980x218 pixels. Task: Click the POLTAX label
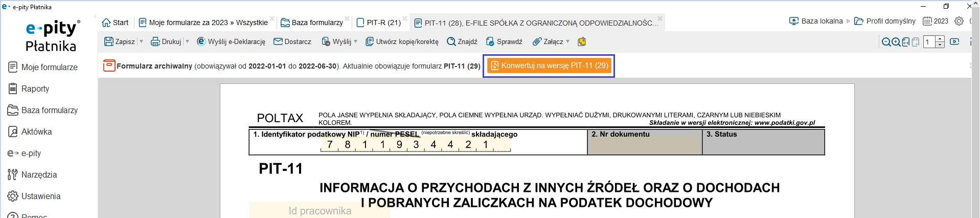point(280,118)
